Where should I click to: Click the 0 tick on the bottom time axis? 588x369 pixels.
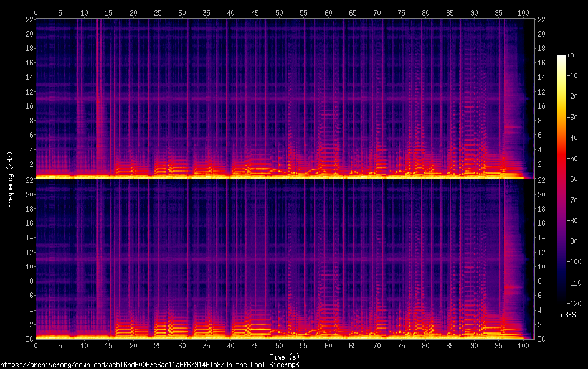click(36, 345)
